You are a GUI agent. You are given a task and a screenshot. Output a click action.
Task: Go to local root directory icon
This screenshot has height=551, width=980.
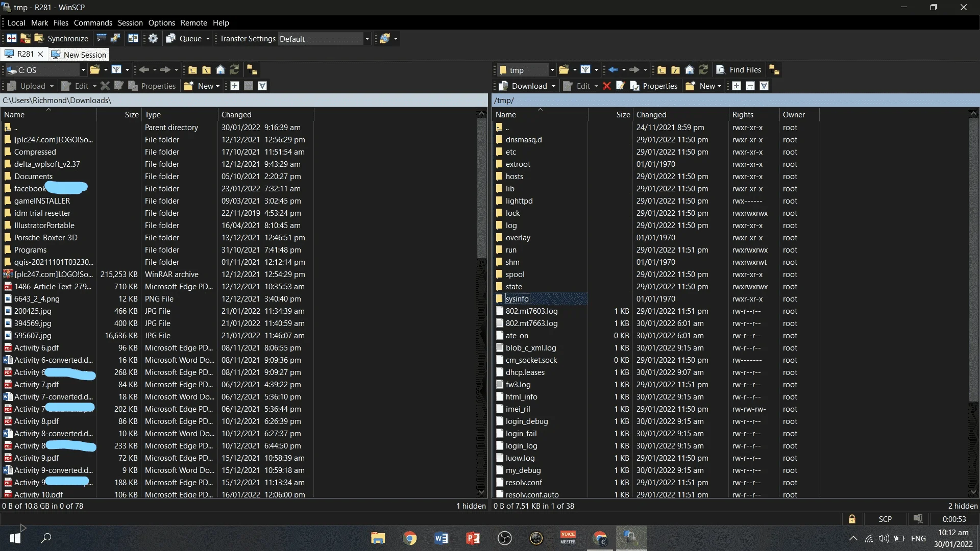[x=206, y=70]
